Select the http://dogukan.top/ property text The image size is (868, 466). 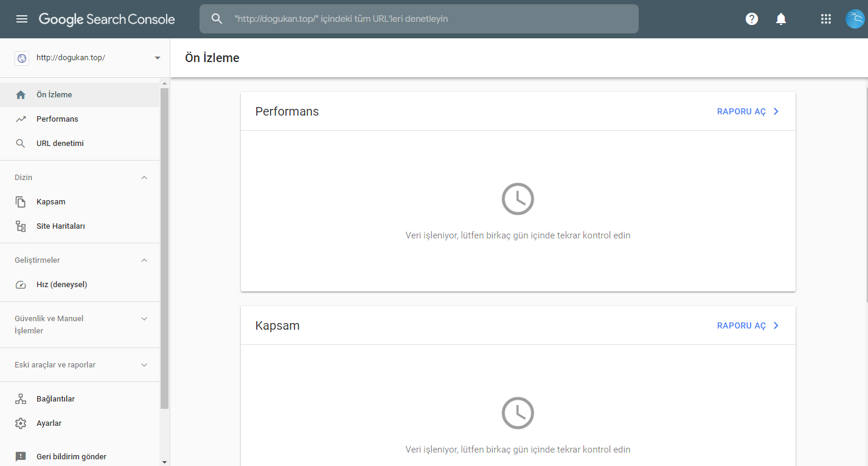(71, 58)
